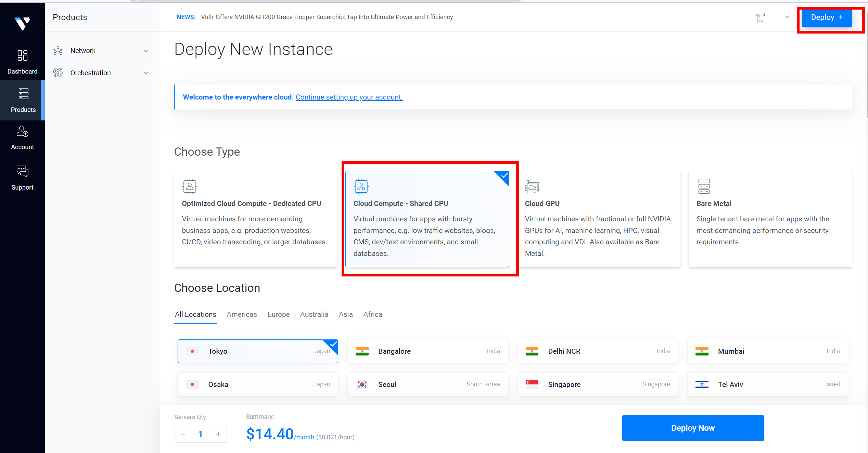Viewport: 868px width, 453px height.
Task: Open the account dropdown arrow in header
Action: pos(787,17)
